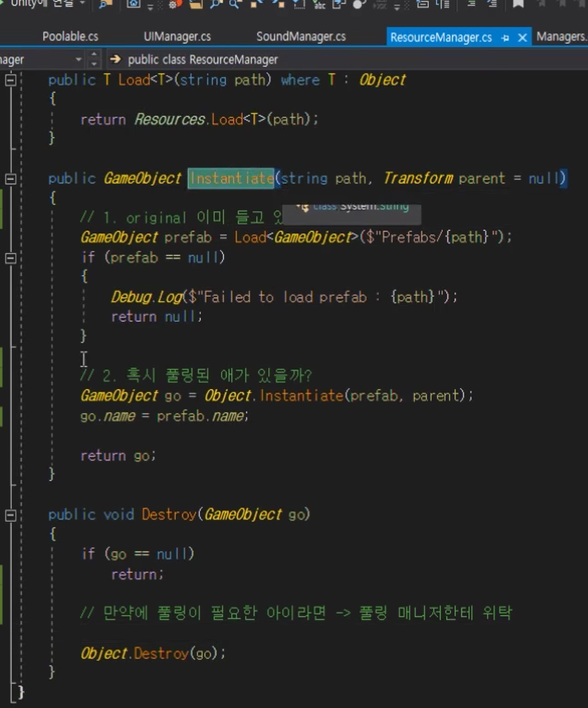Viewport: 588px width, 708px height.
Task: Click 'Resources' in the return statement
Action: pos(170,120)
